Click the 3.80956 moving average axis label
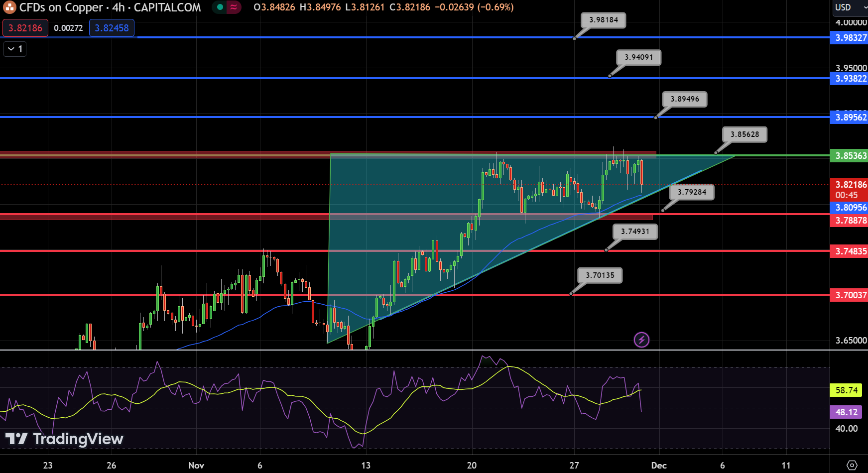The width and height of the screenshot is (868, 473). [x=850, y=208]
